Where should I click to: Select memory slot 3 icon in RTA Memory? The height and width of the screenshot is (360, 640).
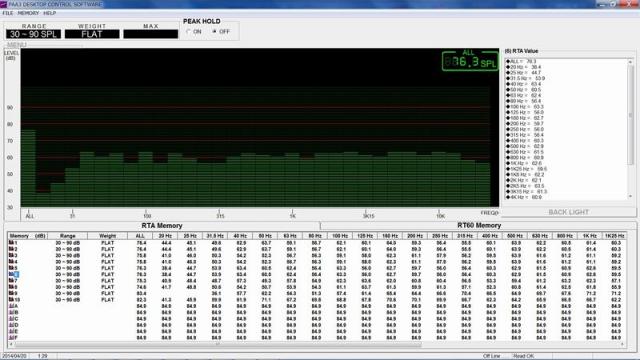11,256
